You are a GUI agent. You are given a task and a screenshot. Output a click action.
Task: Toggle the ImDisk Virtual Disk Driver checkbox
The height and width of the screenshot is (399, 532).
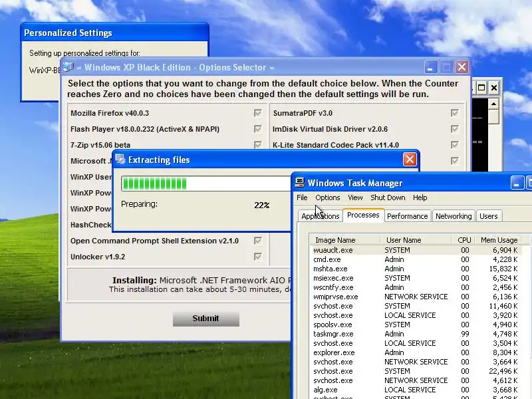pyautogui.click(x=454, y=129)
